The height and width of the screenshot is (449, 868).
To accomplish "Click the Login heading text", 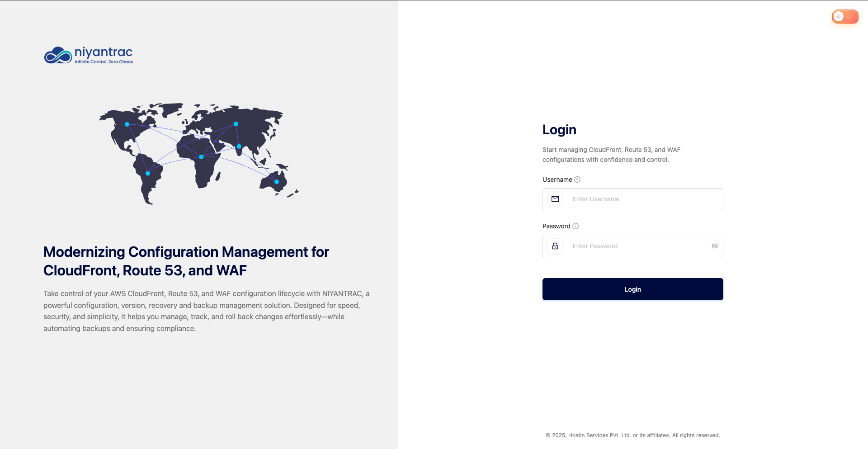I will tap(559, 130).
